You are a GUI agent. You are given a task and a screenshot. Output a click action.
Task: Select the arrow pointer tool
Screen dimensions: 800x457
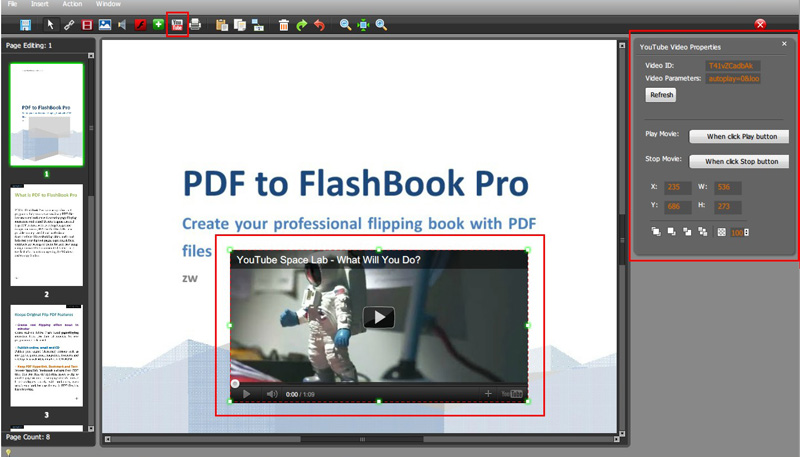click(x=50, y=24)
